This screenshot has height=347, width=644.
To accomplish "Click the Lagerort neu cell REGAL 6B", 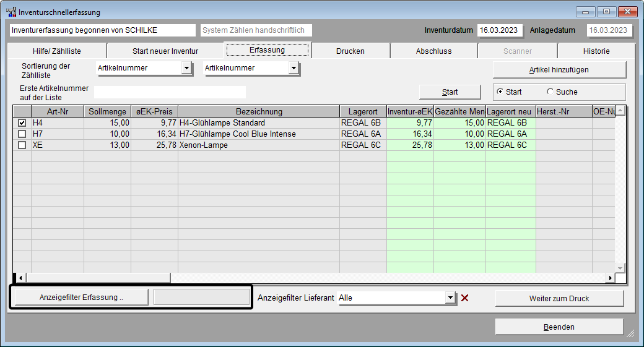I will point(511,122).
